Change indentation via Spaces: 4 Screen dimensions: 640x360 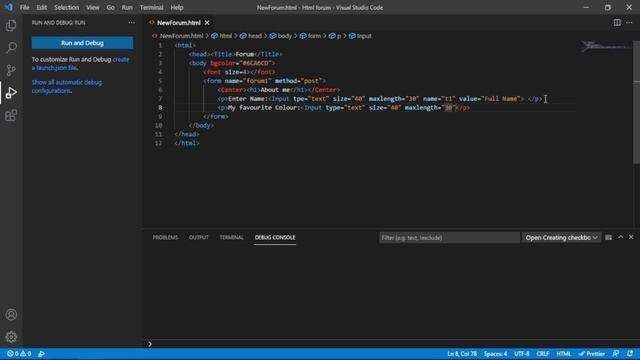[x=495, y=354]
